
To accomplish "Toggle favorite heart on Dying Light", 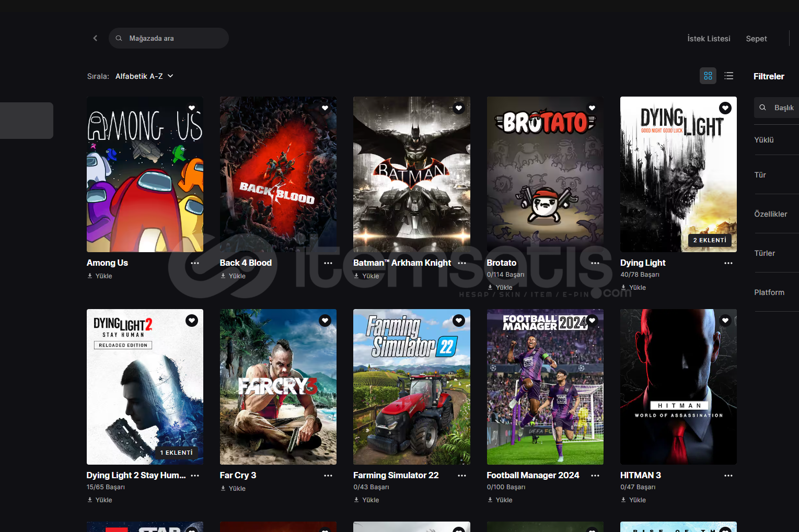I will tap(725, 108).
